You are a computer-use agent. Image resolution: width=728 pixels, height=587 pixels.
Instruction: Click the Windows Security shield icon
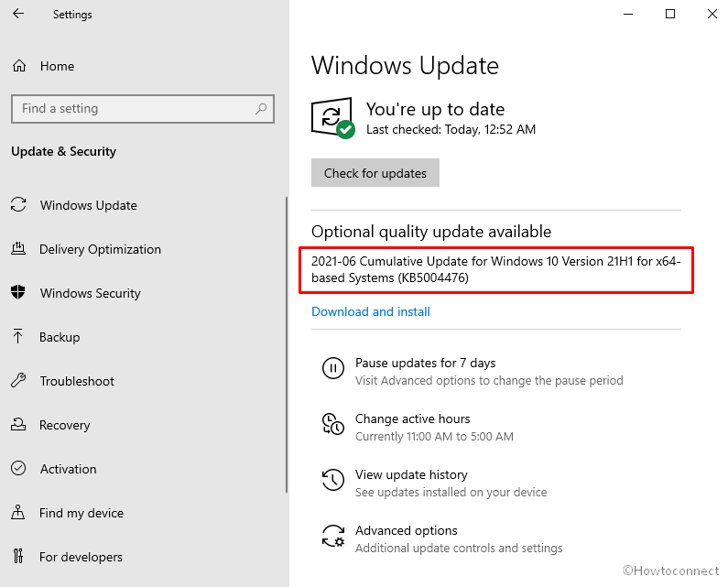[x=18, y=293]
